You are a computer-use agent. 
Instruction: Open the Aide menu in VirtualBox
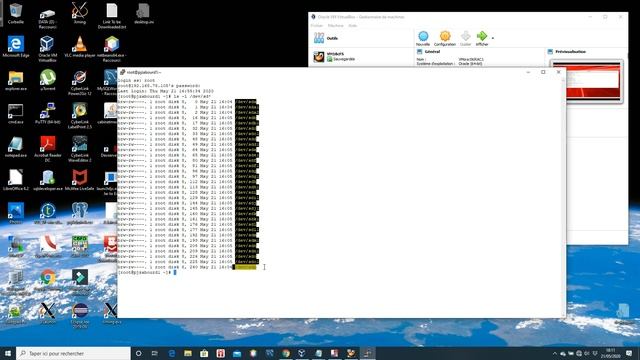(353, 26)
